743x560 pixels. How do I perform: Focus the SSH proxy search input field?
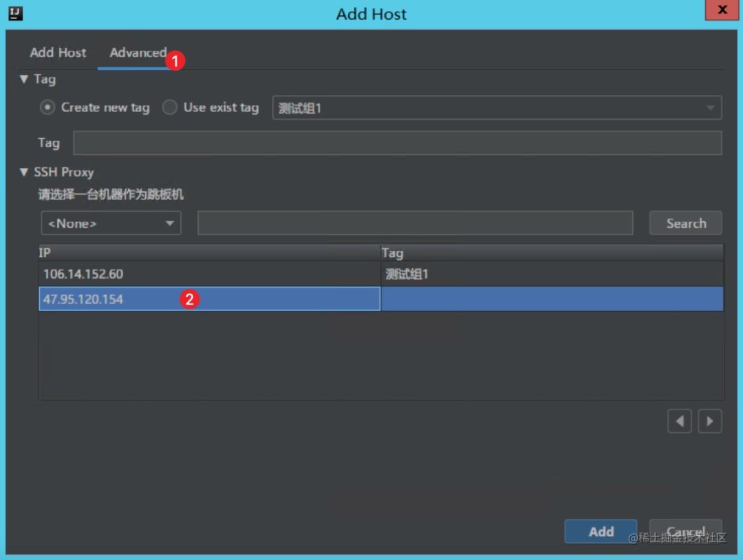coord(415,223)
